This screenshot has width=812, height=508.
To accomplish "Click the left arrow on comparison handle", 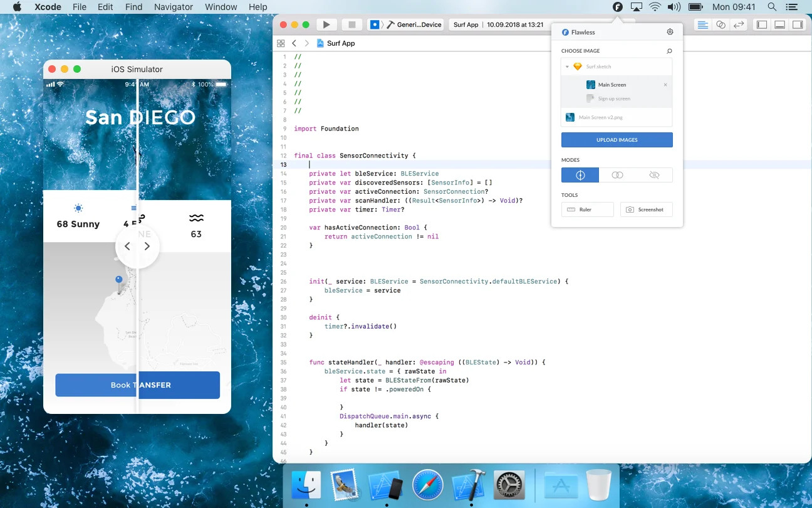I will coord(127,246).
